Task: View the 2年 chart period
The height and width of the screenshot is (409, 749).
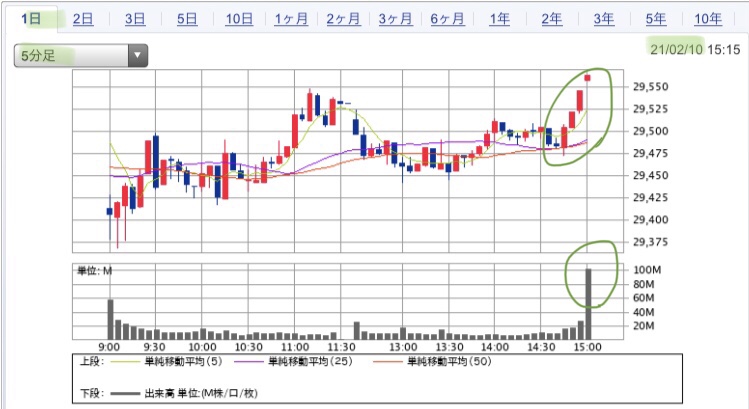Action: click(x=552, y=19)
